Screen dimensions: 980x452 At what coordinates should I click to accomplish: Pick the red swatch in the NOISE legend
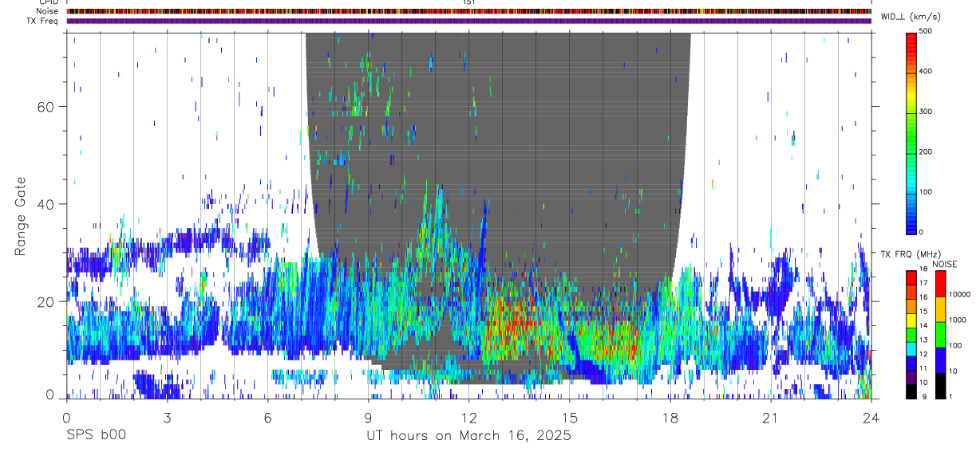click(941, 284)
